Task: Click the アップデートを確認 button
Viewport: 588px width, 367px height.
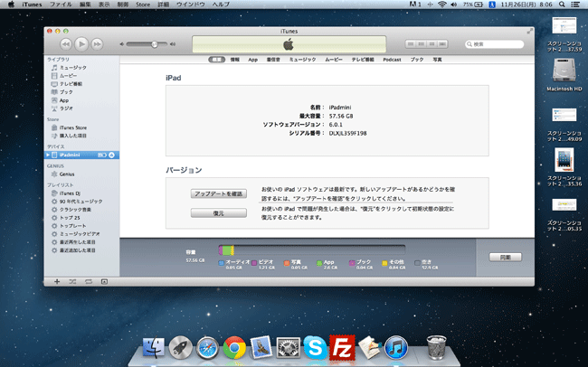Action: point(219,193)
